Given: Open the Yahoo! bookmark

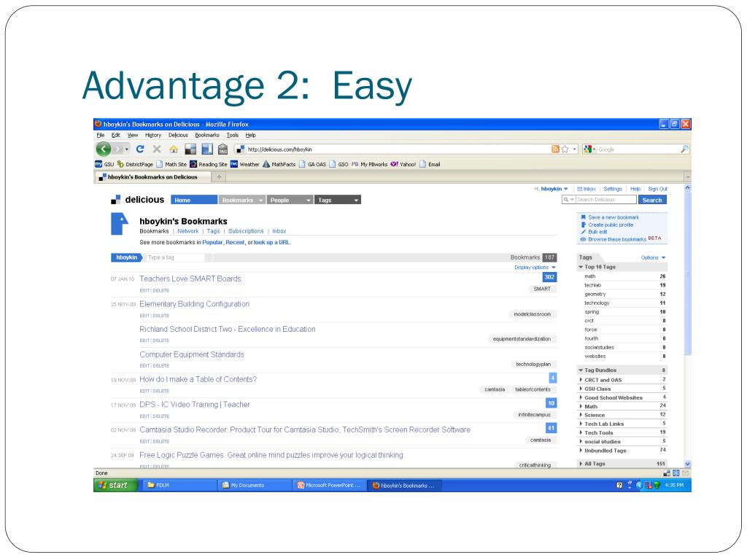Looking at the screenshot, I should (x=403, y=164).
